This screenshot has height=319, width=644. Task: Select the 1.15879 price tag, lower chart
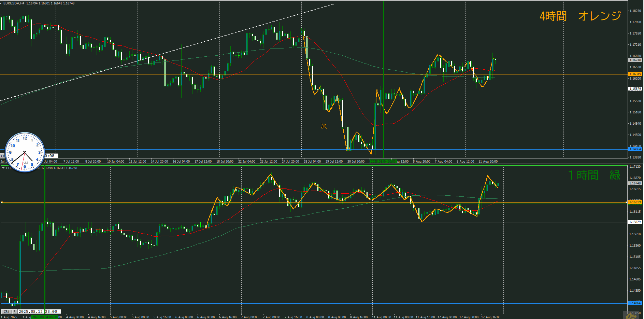[635, 222]
